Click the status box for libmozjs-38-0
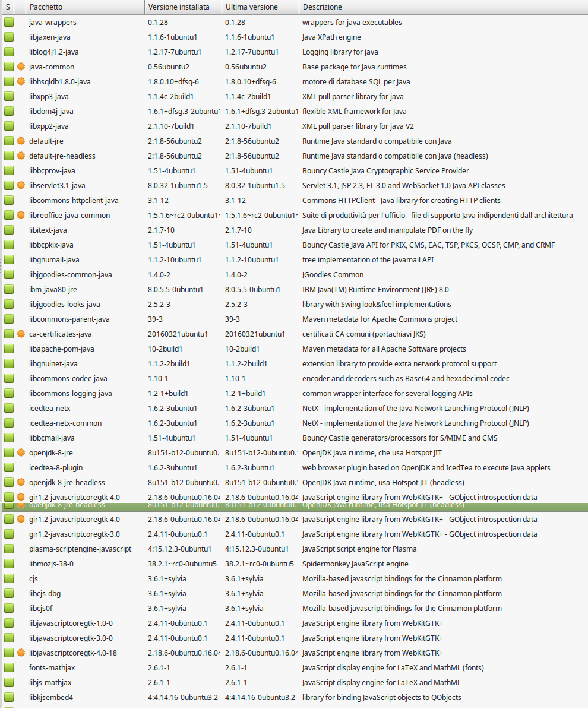This screenshot has width=588, height=709. tap(9, 564)
